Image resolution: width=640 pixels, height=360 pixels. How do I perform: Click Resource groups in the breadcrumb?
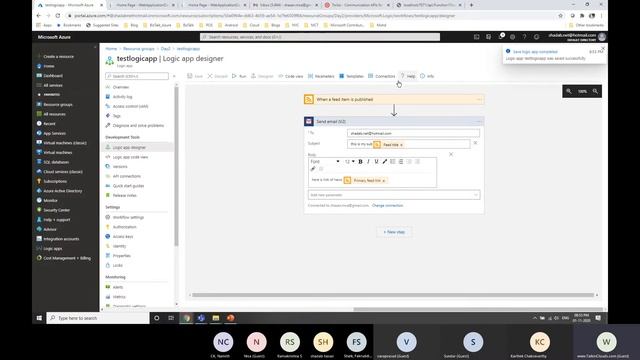pos(139,49)
